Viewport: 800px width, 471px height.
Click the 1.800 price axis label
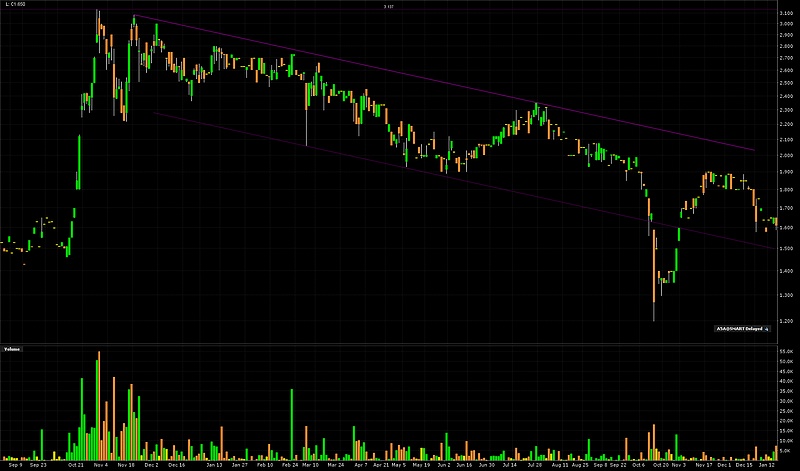(x=786, y=190)
